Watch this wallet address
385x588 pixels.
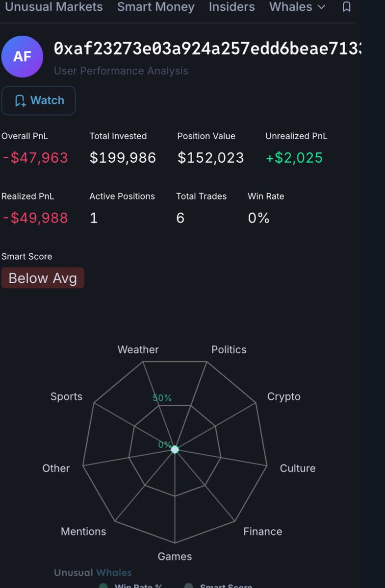click(39, 101)
